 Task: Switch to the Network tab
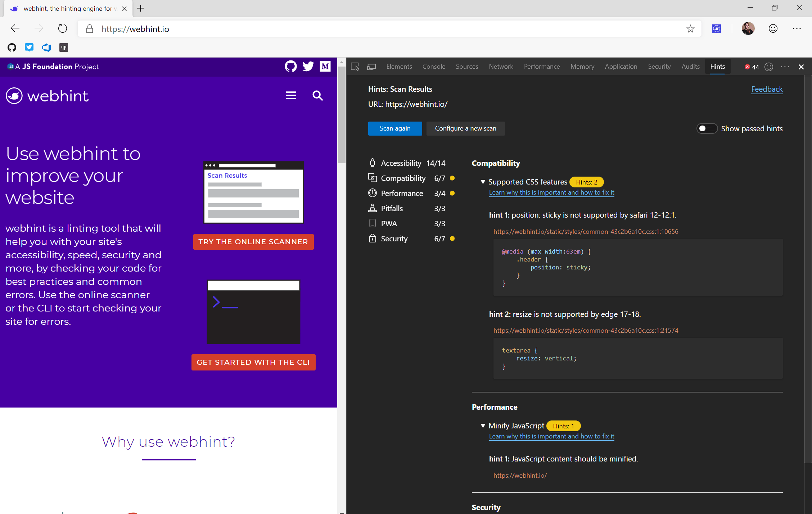tap(501, 67)
